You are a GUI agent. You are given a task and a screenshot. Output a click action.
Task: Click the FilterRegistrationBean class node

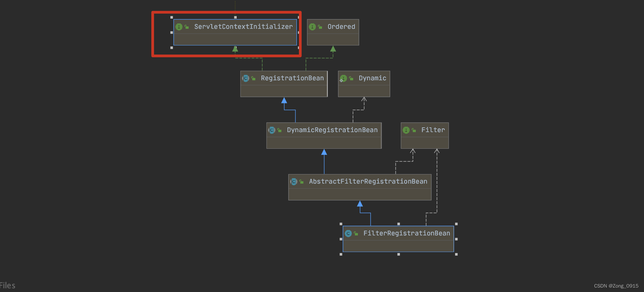pos(398,239)
